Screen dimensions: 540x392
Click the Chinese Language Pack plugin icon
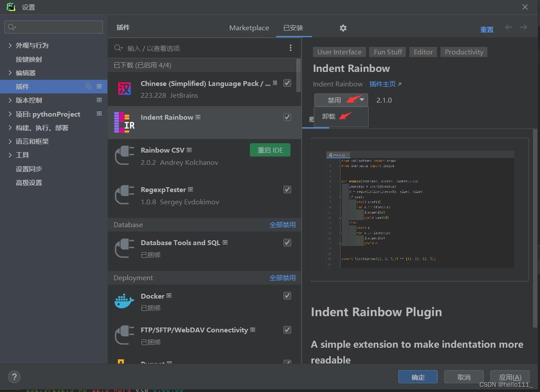tap(124, 89)
